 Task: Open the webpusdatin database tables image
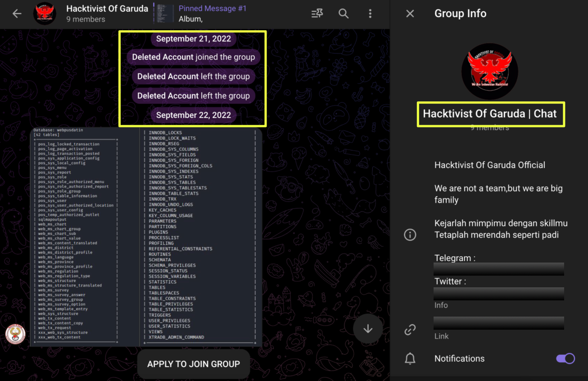tap(85, 236)
